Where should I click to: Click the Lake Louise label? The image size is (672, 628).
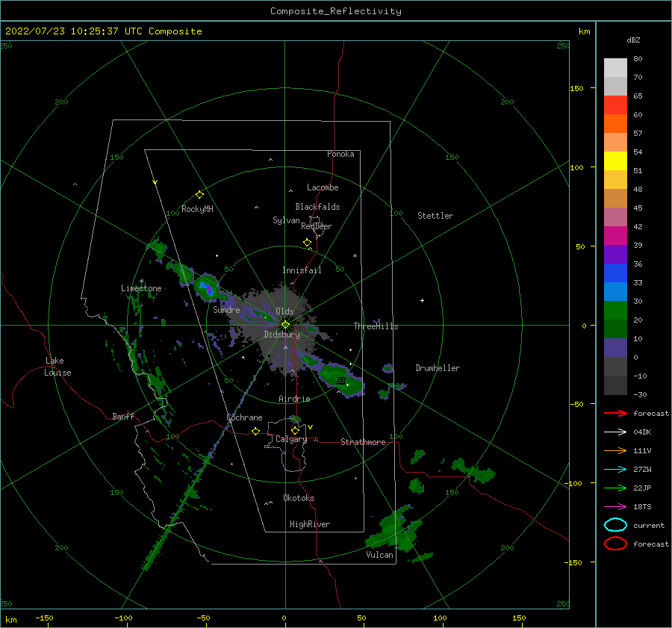pos(57,367)
